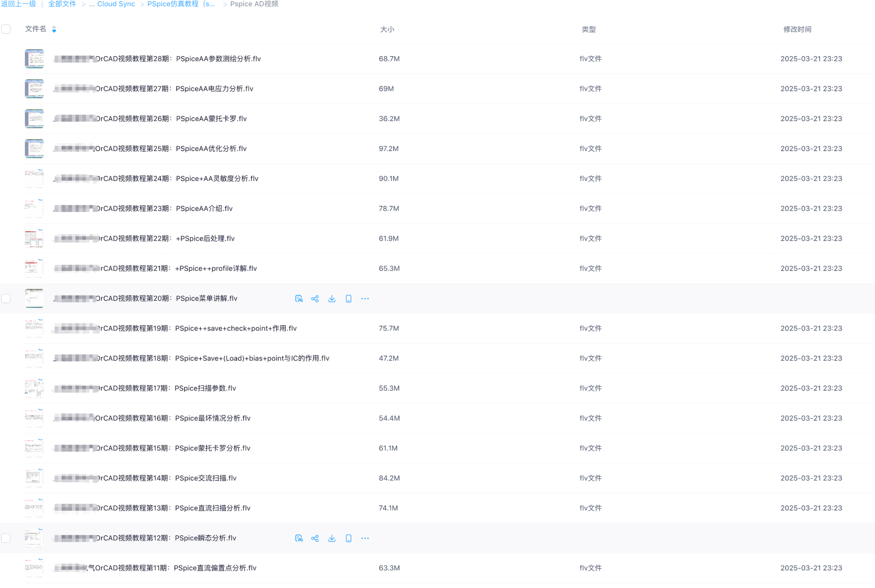The image size is (875, 588).
Task: Send 第12期 file to phone icon
Action: (x=348, y=538)
